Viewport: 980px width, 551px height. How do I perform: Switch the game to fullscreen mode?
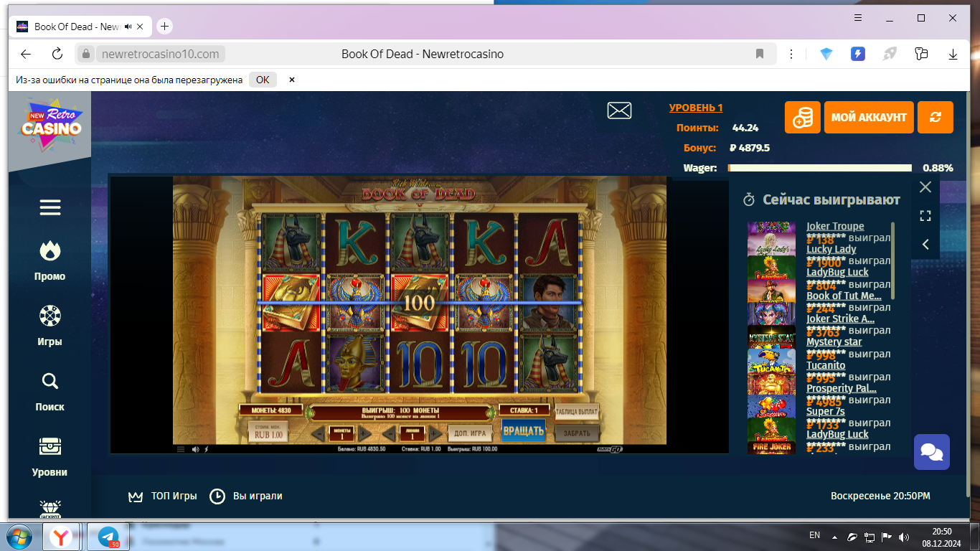(925, 216)
